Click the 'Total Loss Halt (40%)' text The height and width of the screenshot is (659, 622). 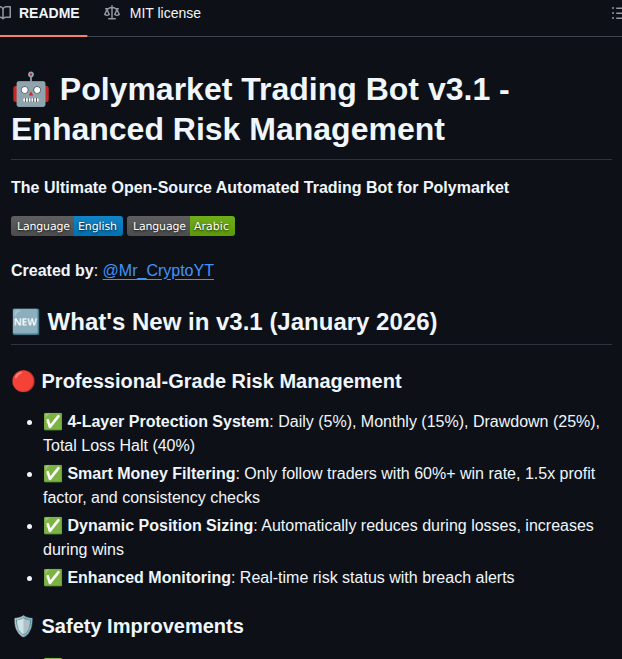(x=119, y=445)
